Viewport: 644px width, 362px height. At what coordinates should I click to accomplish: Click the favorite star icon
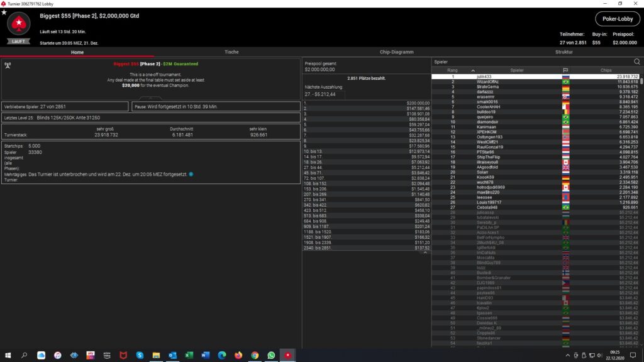[x=4, y=12]
